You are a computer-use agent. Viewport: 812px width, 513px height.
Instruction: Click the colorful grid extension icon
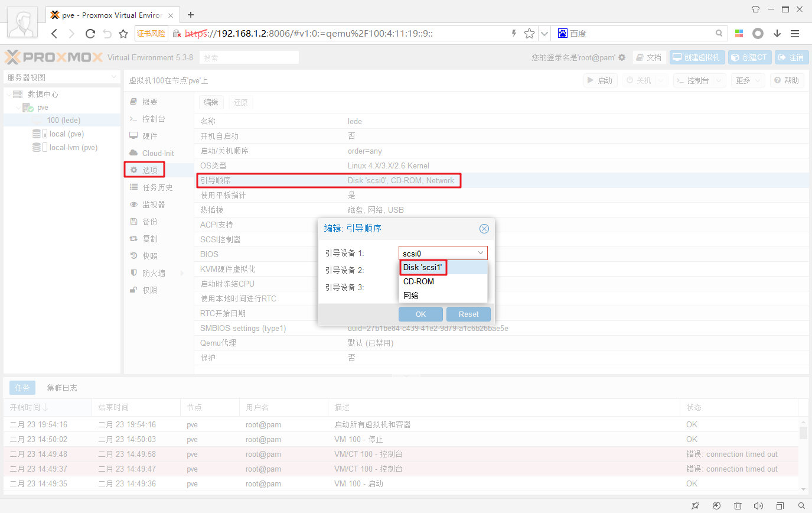click(x=739, y=34)
